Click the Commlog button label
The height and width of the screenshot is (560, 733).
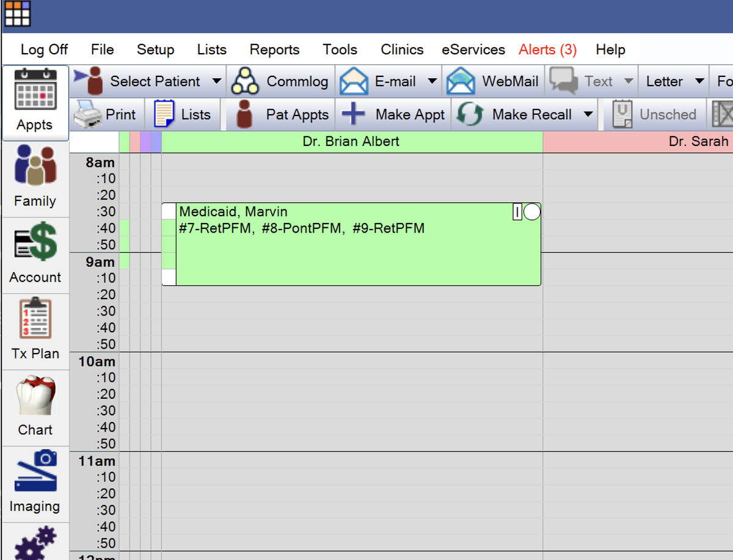tap(297, 81)
